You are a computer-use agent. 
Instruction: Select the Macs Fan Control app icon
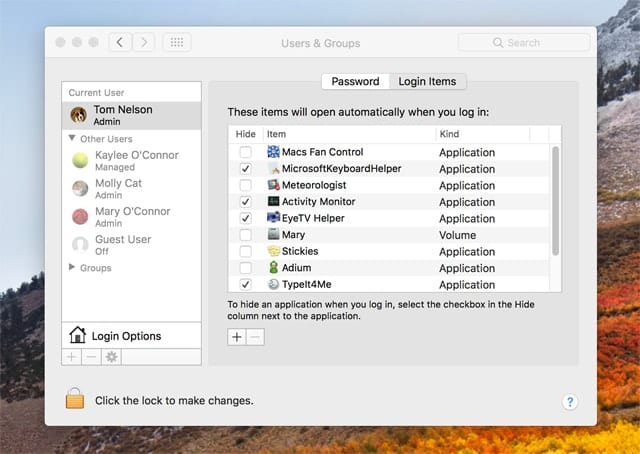(x=273, y=152)
